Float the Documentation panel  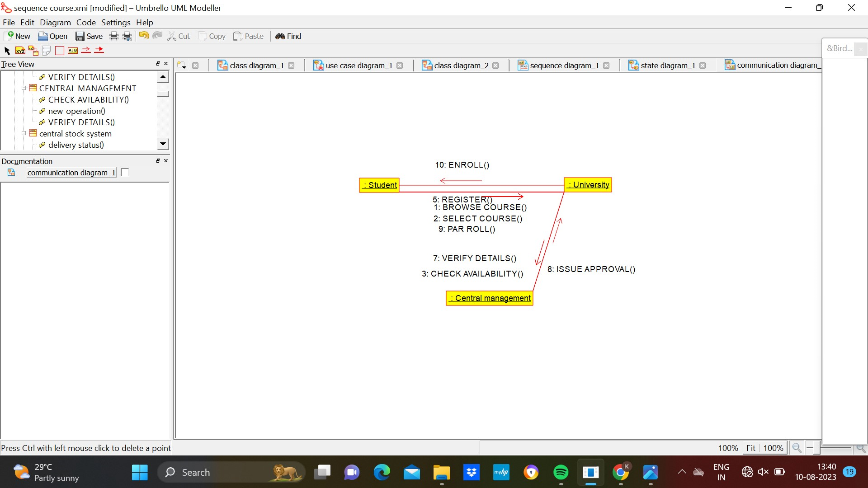[x=158, y=160]
